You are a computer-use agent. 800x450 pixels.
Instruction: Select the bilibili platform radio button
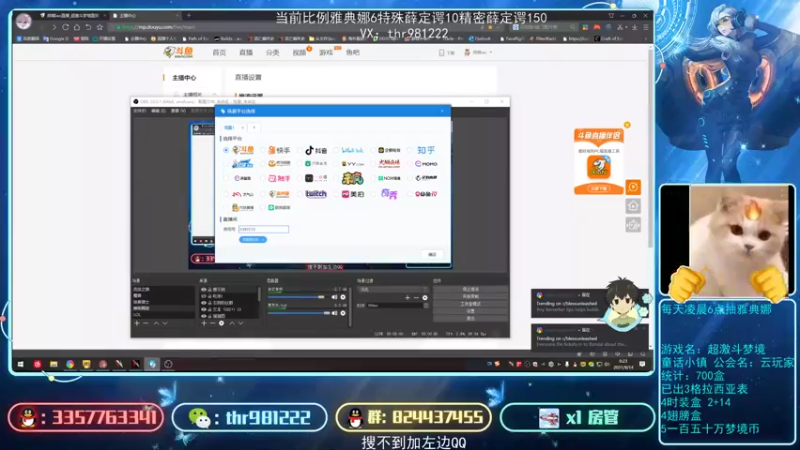coord(336,150)
